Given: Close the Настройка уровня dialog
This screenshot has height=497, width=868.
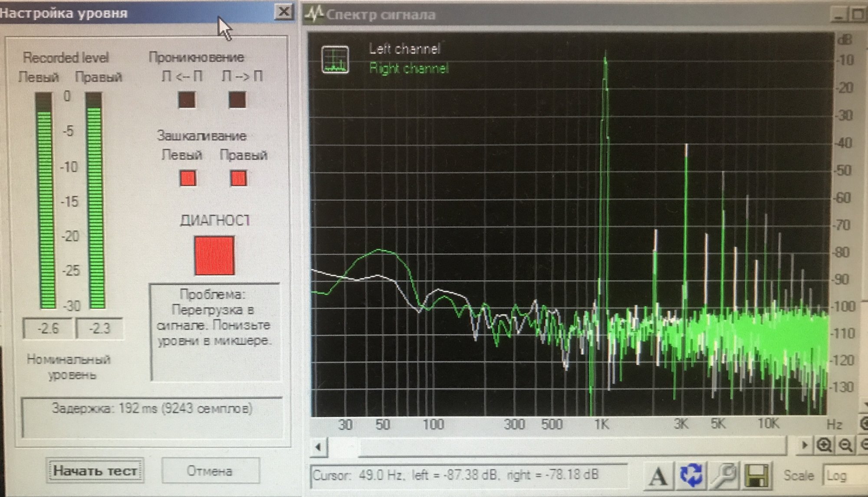Looking at the screenshot, I should point(284,12).
